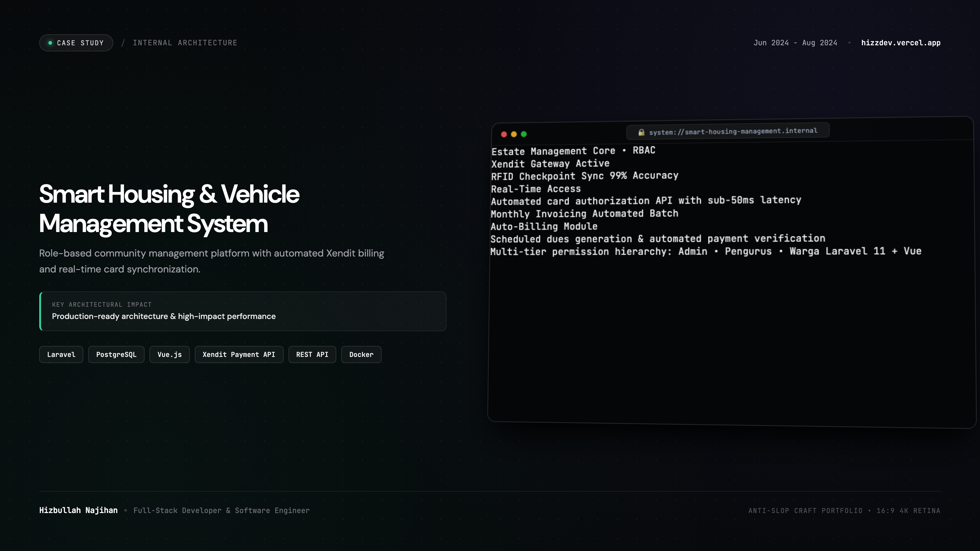This screenshot has height=551, width=980.
Task: Click the 'Xendit Gateway Active' line
Action: [550, 163]
